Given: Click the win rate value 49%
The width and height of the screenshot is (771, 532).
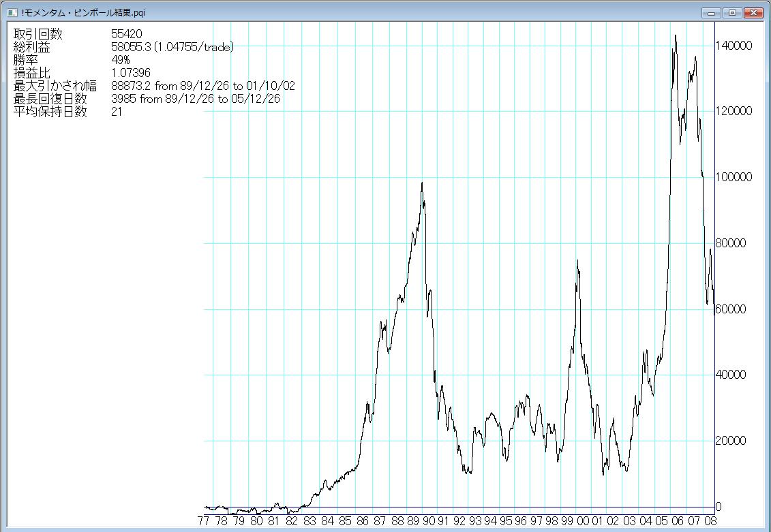Looking at the screenshot, I should pyautogui.click(x=121, y=60).
